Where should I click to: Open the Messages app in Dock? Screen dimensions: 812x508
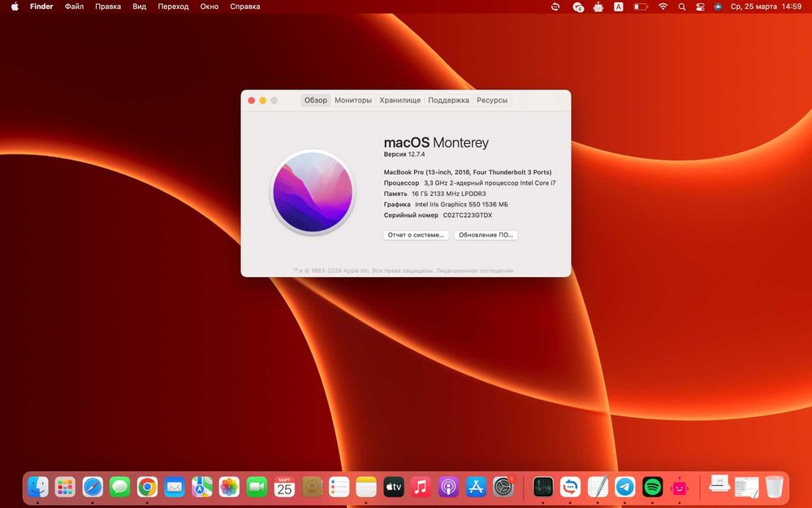pos(119,487)
